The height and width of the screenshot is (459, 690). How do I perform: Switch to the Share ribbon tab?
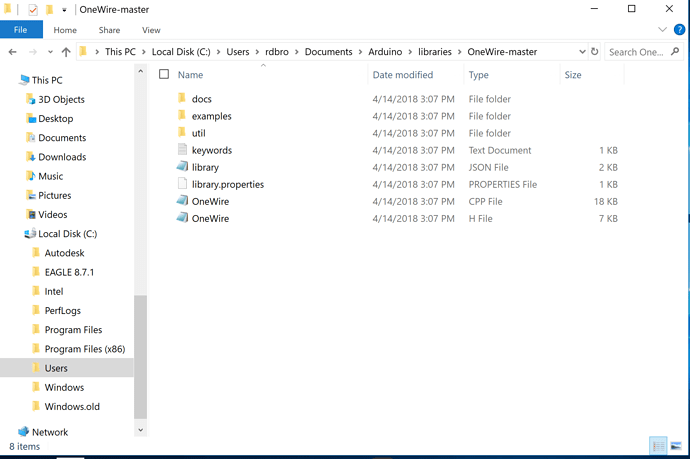(x=109, y=30)
